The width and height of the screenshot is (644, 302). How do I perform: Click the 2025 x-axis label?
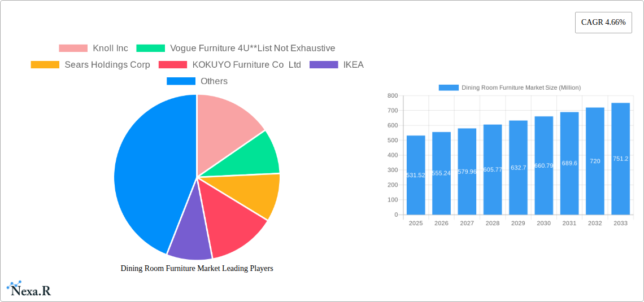416,223
